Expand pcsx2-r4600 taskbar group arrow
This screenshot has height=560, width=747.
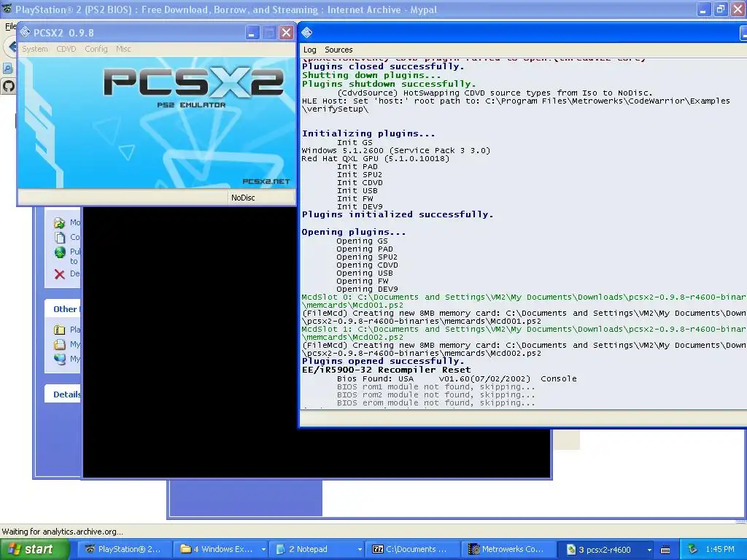coord(649,550)
